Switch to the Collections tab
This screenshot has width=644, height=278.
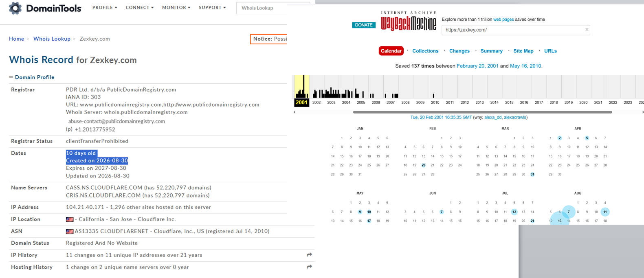pos(425,51)
